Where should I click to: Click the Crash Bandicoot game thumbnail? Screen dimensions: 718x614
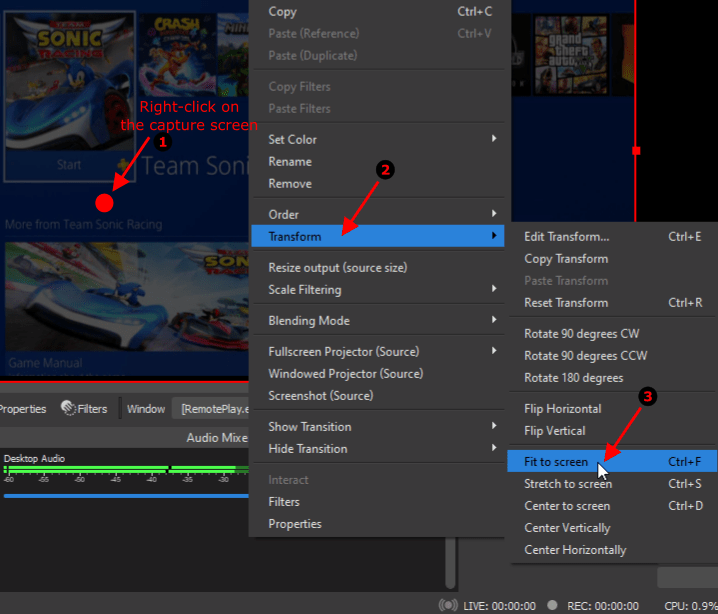pyautogui.click(x=177, y=55)
